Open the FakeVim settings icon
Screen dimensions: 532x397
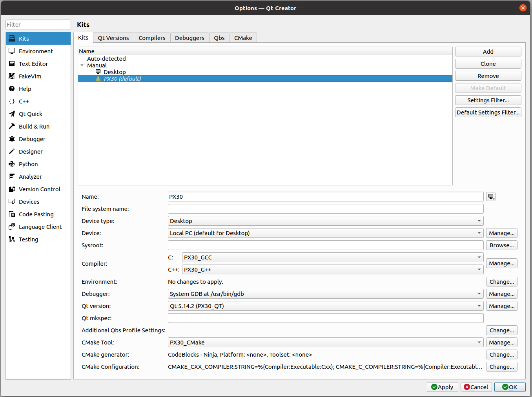(12, 76)
